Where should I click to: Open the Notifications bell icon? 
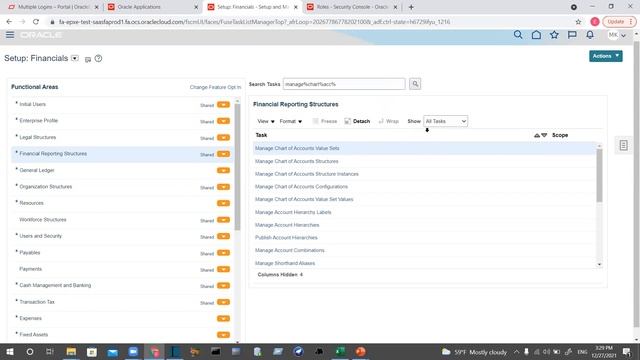(x=590, y=35)
